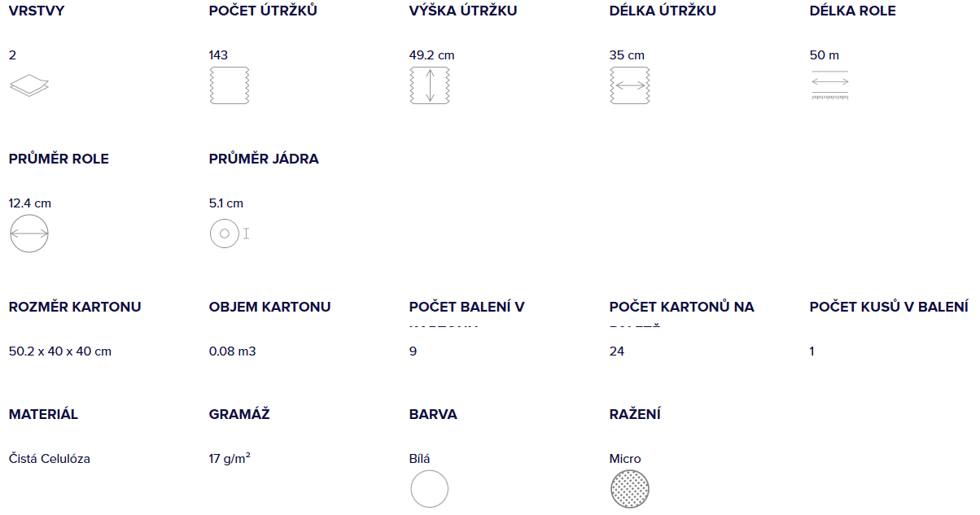Image resolution: width=980 pixels, height=515 pixels.
Task: Click the Čistá Celulóza material value
Action: click(50, 459)
